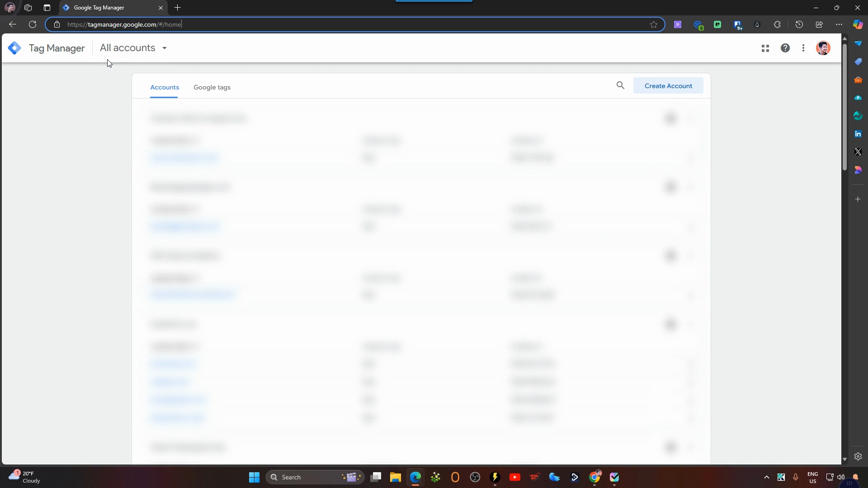Switch to the Google tags tab

212,87
